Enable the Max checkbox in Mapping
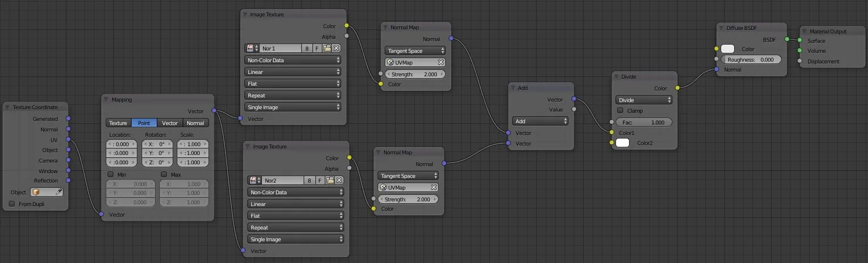Screen dimensions: 868x263 tap(164, 174)
